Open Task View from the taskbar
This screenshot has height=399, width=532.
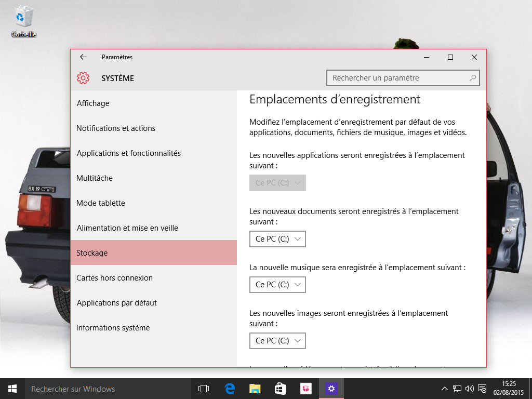click(x=204, y=389)
